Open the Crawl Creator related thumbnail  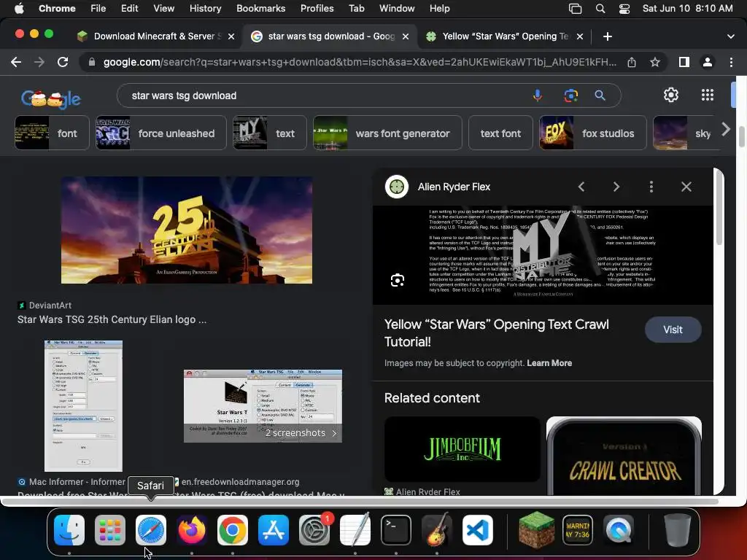624,456
